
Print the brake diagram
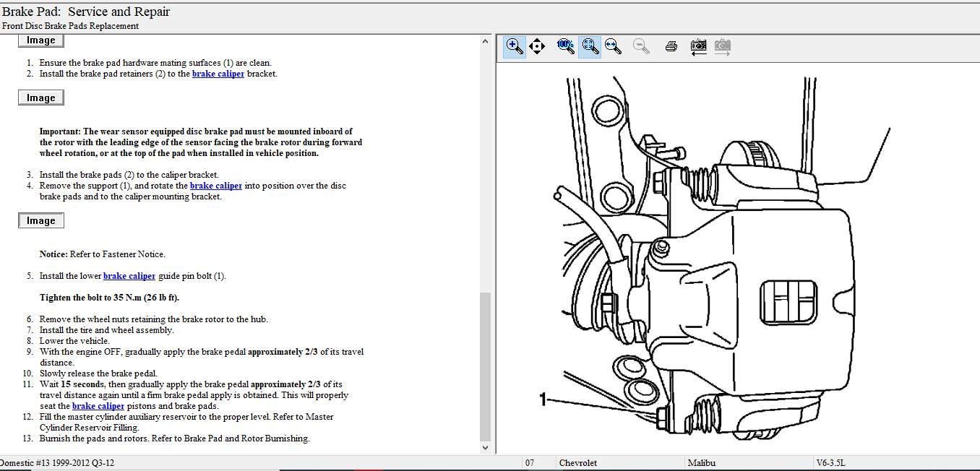pyautogui.click(x=671, y=46)
